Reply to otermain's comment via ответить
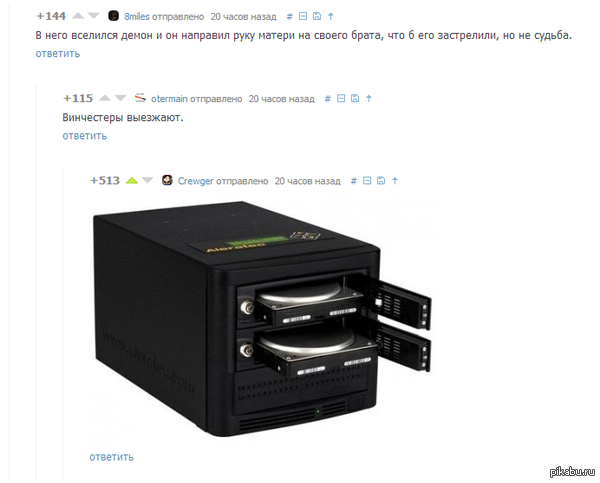 (x=85, y=136)
